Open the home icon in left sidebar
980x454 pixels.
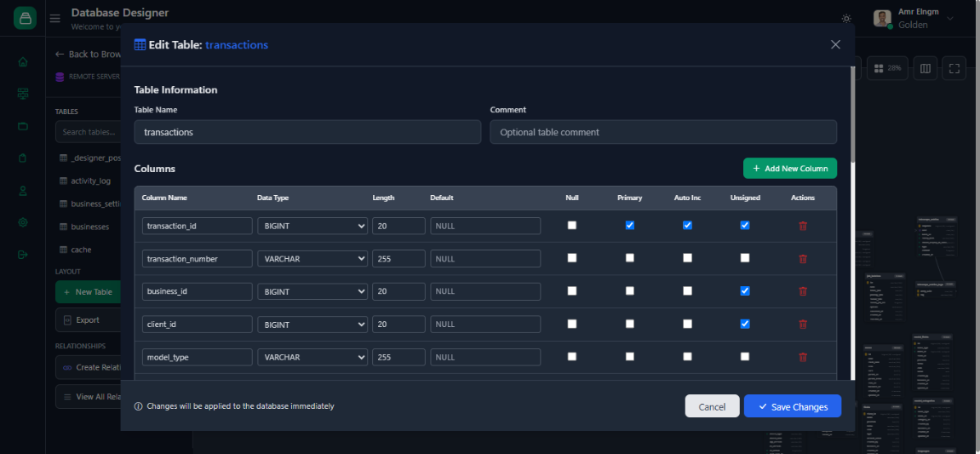coord(23,61)
